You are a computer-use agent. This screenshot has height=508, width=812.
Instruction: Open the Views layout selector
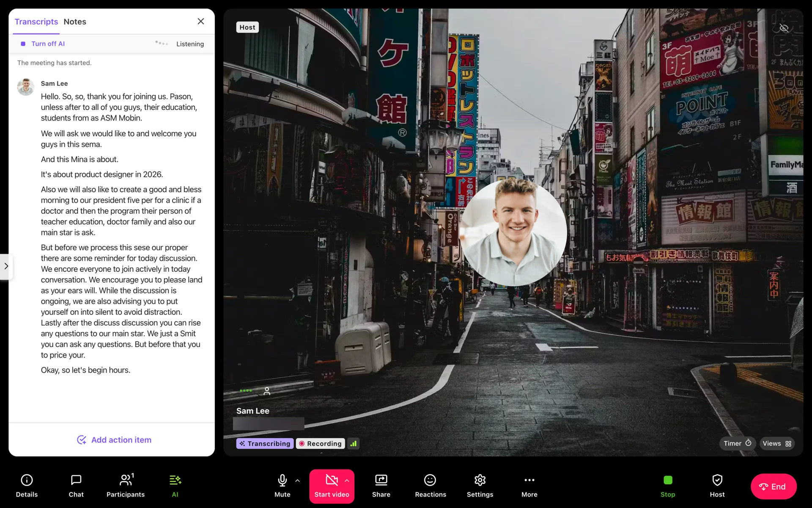[x=776, y=443]
